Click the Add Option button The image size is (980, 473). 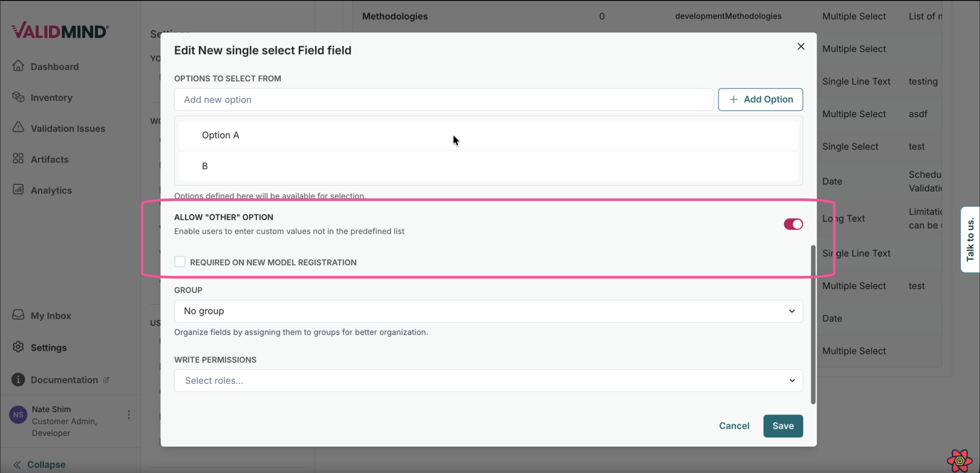[x=760, y=99]
